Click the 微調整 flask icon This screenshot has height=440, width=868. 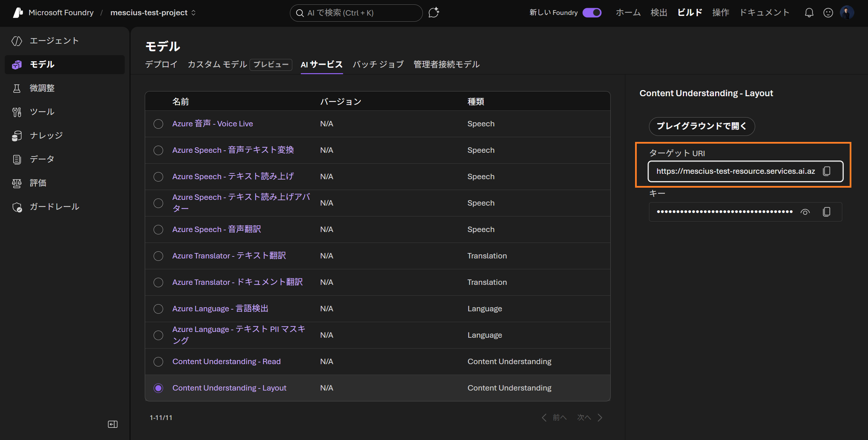point(17,88)
